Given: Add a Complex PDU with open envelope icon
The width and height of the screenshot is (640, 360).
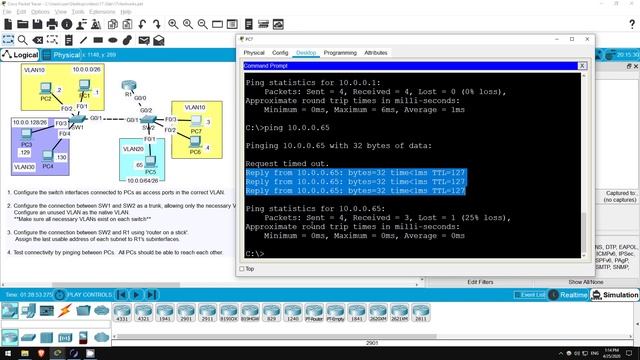Looking at the screenshot, I should tap(158, 40).
